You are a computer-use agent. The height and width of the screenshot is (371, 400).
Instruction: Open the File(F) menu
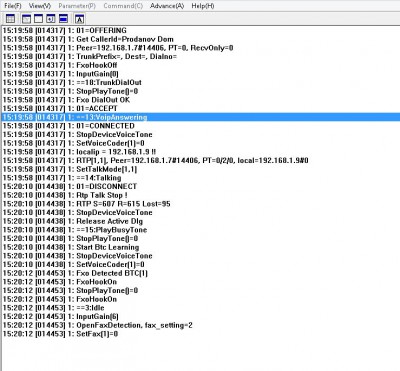tap(13, 6)
